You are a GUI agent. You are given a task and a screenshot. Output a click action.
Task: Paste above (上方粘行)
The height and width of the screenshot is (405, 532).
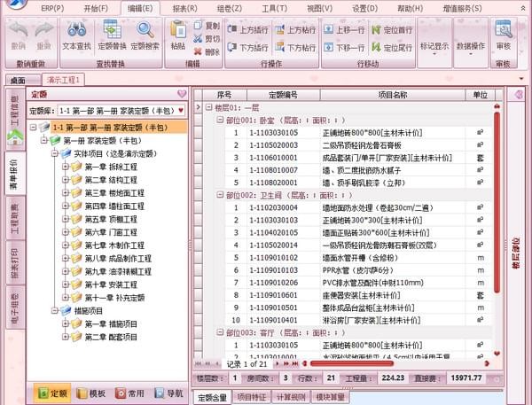tap(295, 30)
